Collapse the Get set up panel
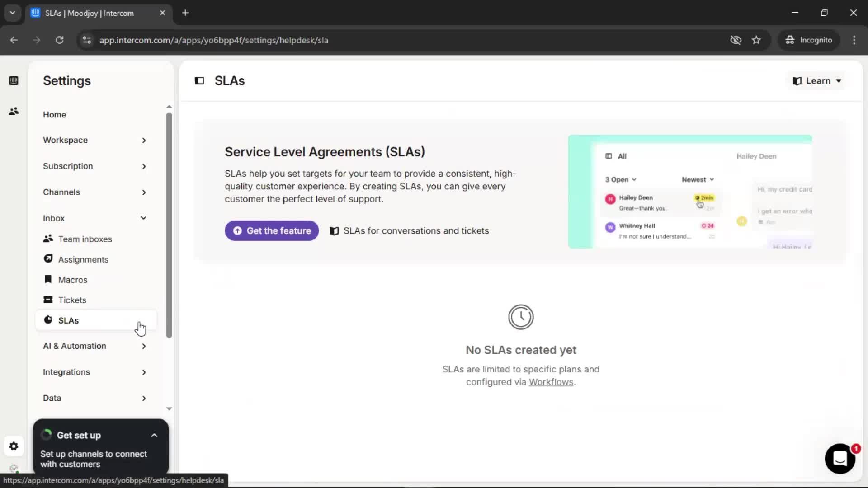Screen dimensions: 868x488 (x=154, y=436)
